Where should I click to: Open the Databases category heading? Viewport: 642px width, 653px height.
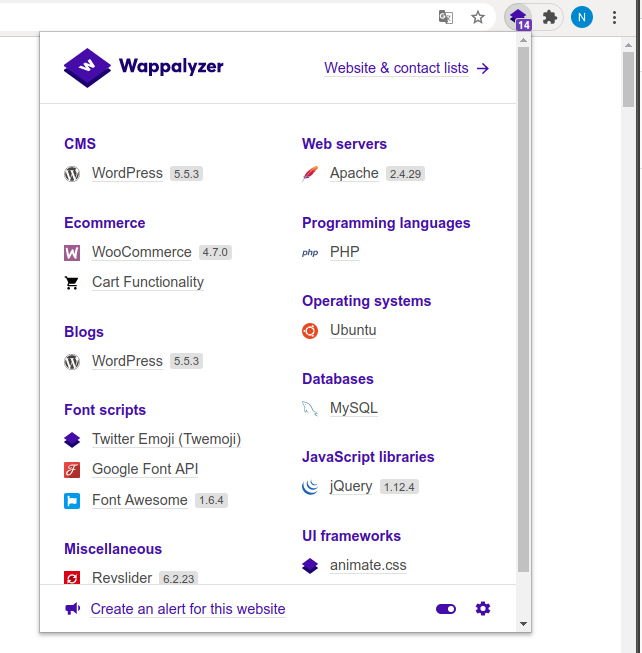338,379
